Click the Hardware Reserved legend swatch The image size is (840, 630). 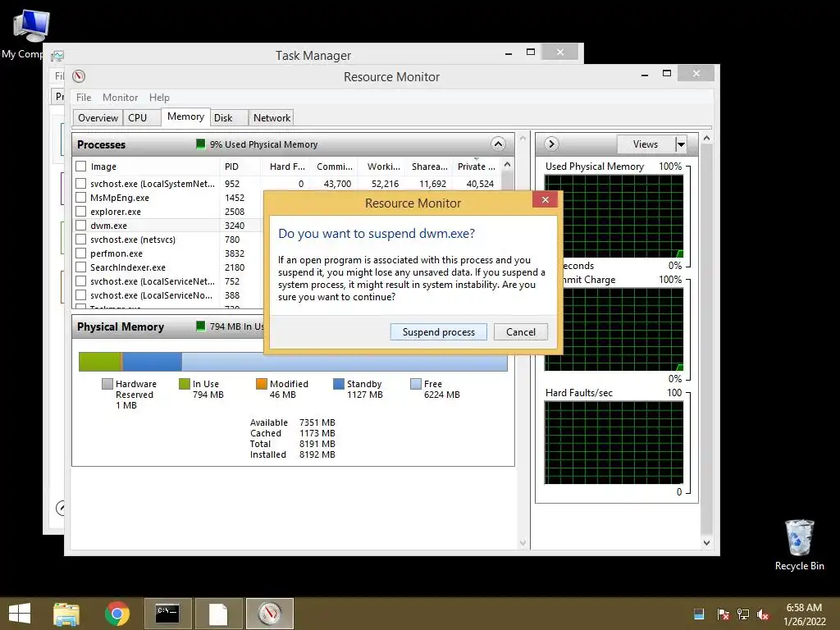coord(107,384)
